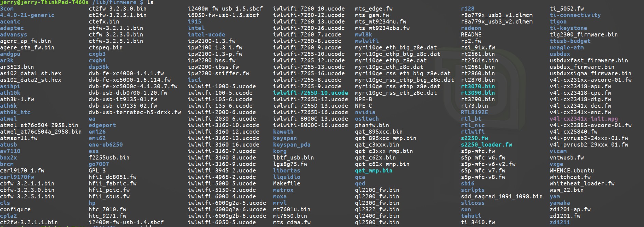The width and height of the screenshot is (644, 227).
Task: Click the README file name
Action: [x=471, y=34]
